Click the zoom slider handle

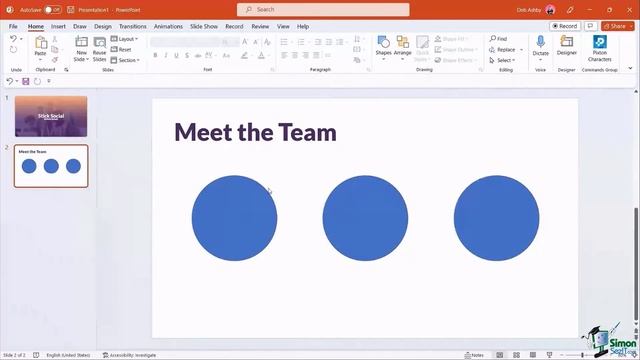tap(582, 355)
